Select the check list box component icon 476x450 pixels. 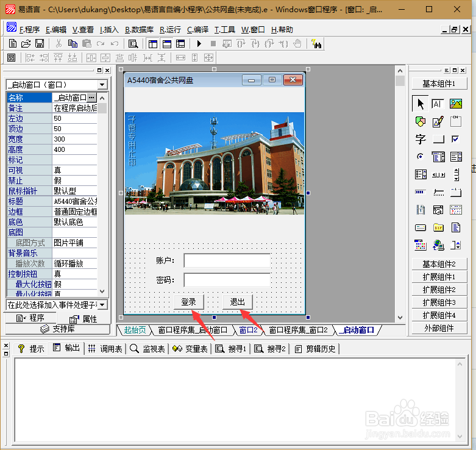(421, 174)
